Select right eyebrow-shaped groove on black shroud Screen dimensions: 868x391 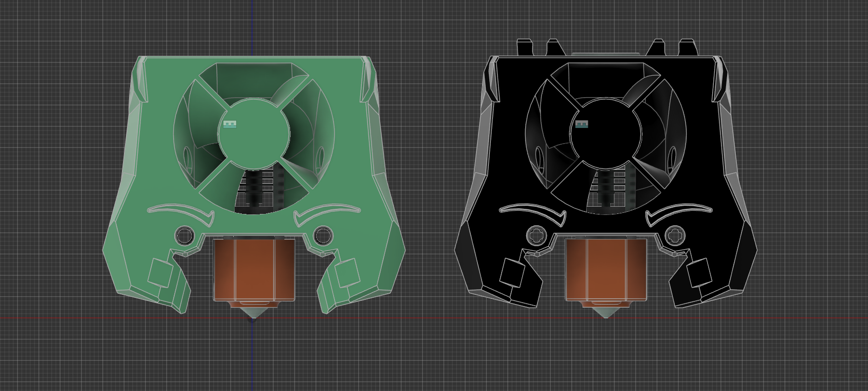tap(679, 214)
